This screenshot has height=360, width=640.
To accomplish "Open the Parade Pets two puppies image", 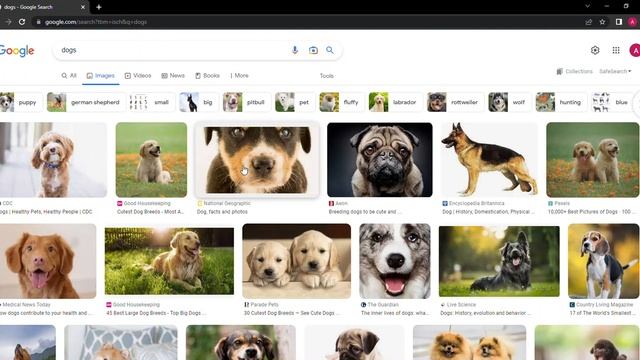I will click(x=296, y=261).
